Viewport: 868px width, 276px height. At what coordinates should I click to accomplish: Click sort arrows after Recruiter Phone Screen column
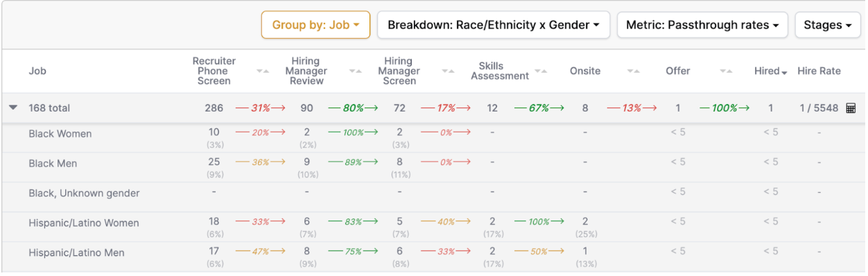263,71
